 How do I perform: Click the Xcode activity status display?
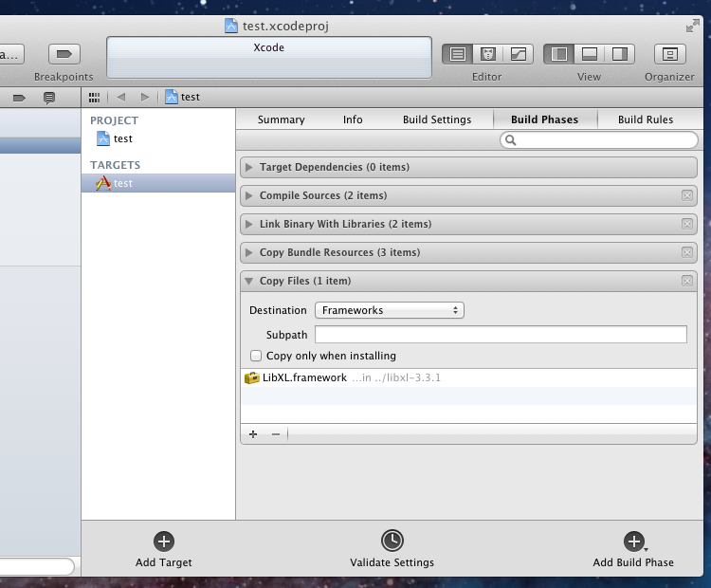[269, 58]
